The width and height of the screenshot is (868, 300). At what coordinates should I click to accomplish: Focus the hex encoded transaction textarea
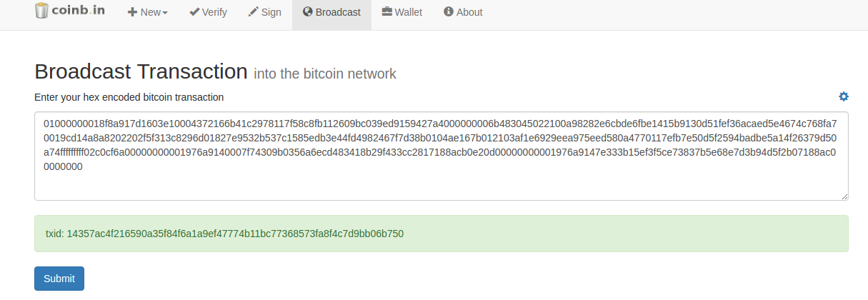(442, 156)
